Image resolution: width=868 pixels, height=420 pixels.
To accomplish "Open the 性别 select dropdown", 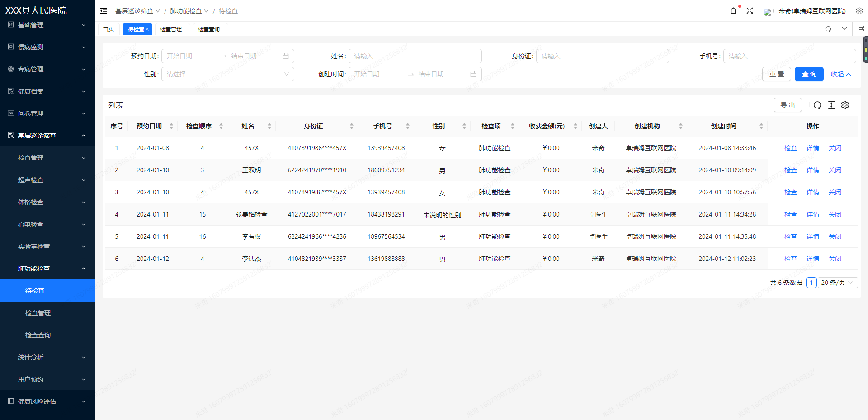I will coord(228,74).
